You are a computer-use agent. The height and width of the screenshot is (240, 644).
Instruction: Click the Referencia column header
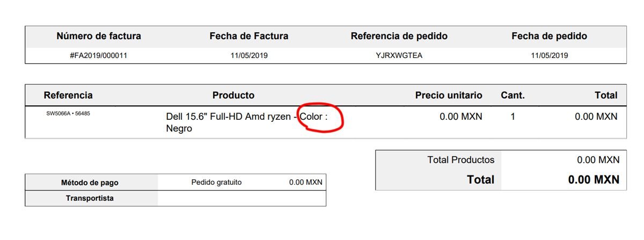pyautogui.click(x=68, y=96)
